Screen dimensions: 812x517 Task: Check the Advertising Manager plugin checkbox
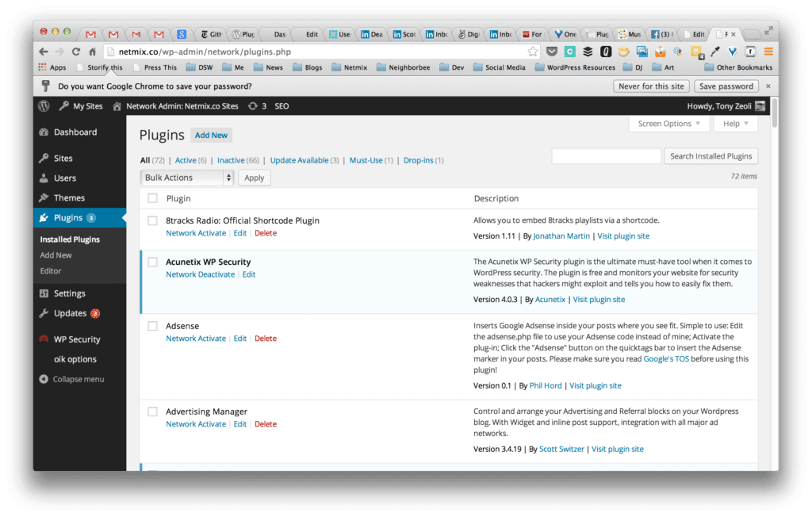153,412
